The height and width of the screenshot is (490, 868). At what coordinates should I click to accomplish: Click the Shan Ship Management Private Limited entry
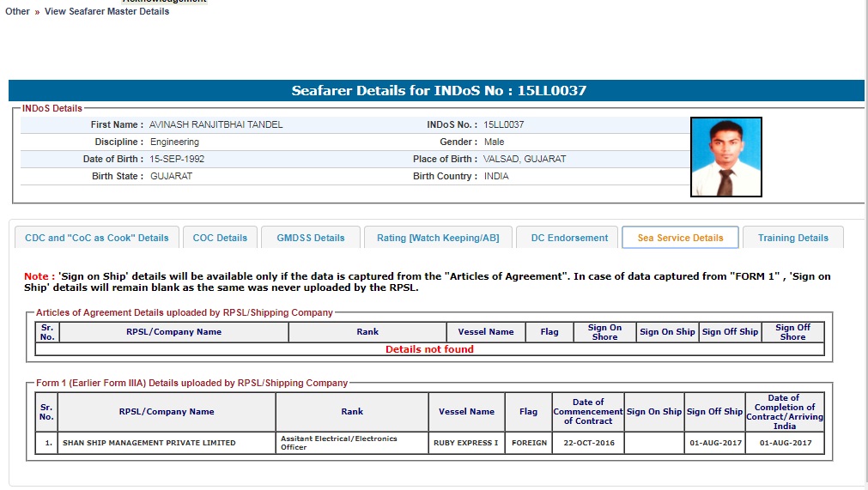(x=149, y=443)
